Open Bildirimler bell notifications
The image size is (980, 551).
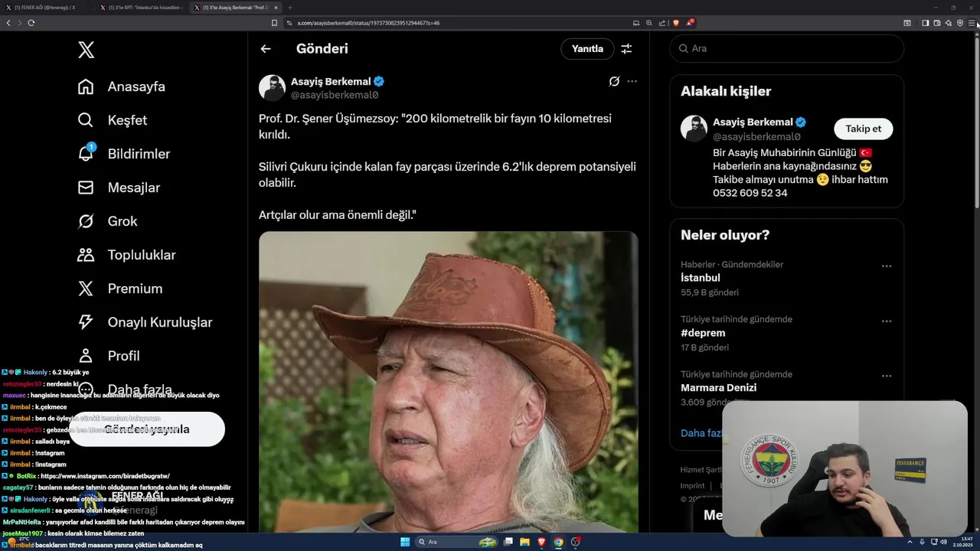pos(124,154)
